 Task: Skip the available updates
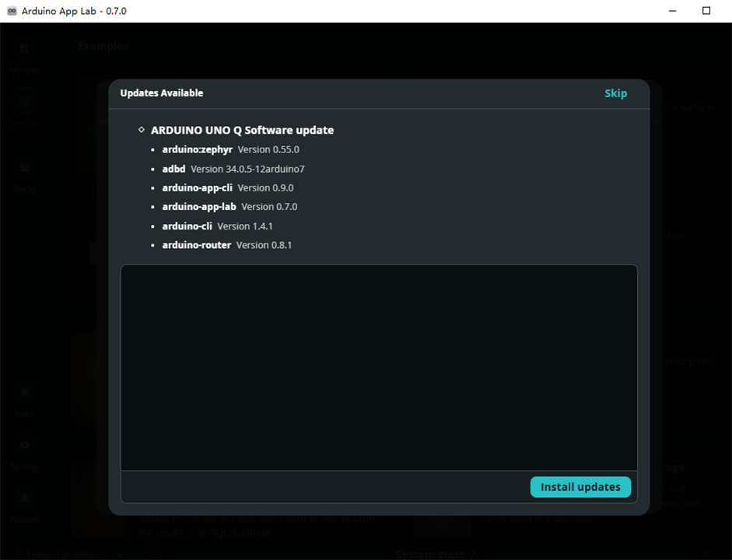tap(615, 93)
